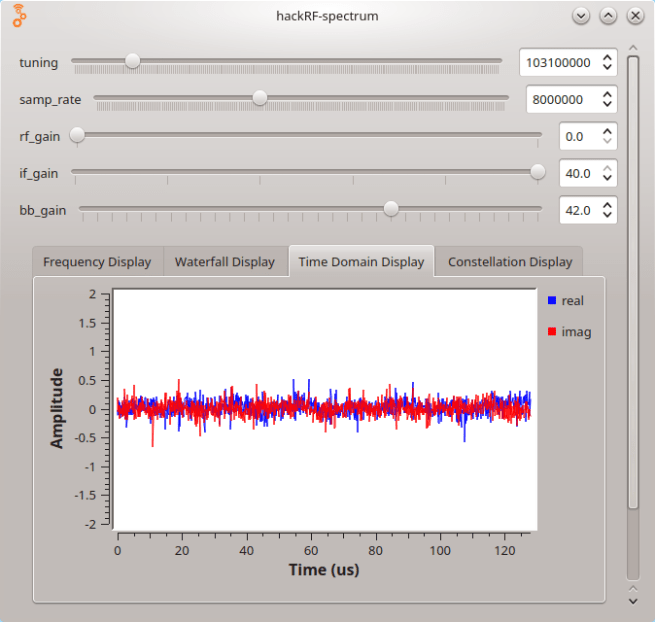This screenshot has height=622, width=655.
Task: Increase tuning frequency with up arrow
Action: pos(606,57)
